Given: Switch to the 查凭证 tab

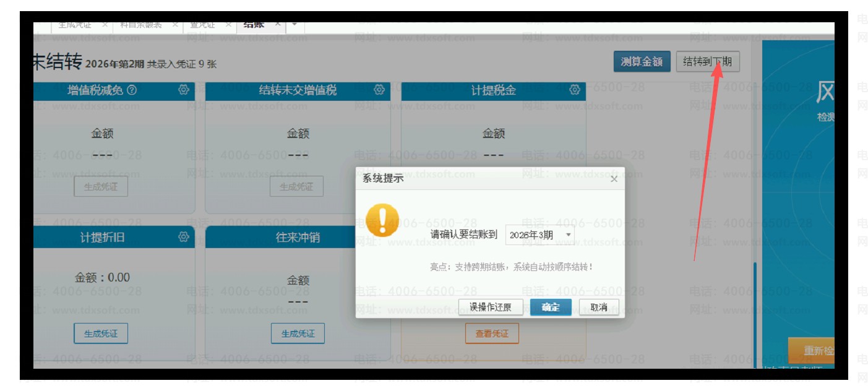Looking at the screenshot, I should click(x=203, y=25).
